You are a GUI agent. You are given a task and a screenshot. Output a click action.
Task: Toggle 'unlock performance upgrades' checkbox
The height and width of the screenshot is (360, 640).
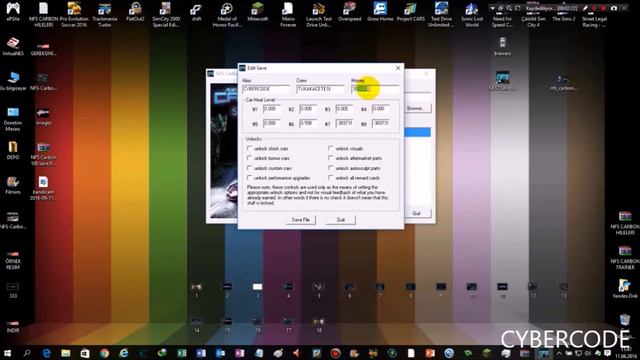(249, 178)
